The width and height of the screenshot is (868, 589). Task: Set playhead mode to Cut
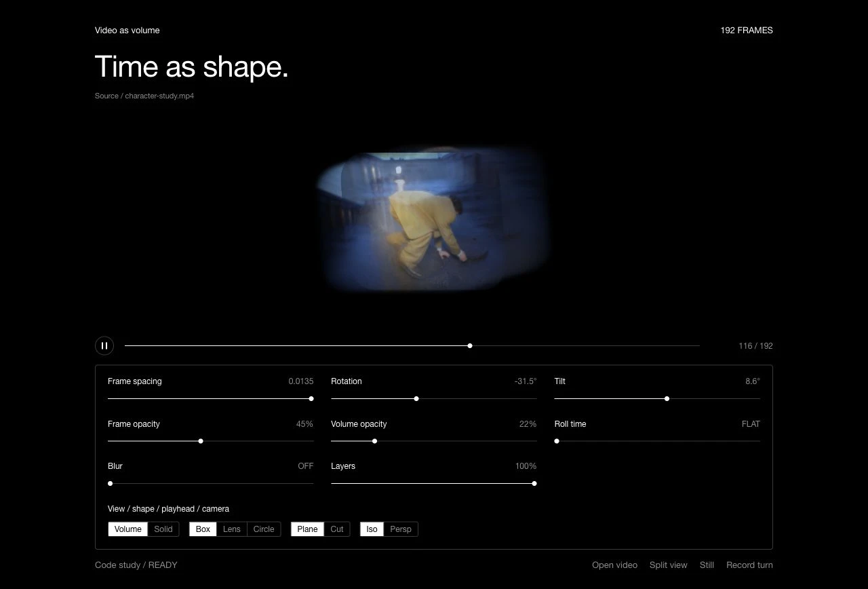coord(337,529)
